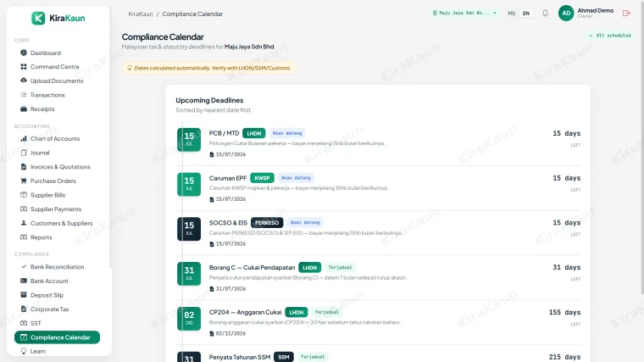Click the Bank Account icon

pos(24,281)
